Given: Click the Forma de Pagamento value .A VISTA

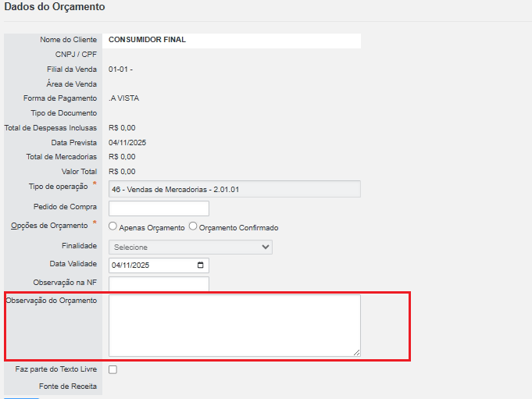Looking at the screenshot, I should [x=124, y=98].
